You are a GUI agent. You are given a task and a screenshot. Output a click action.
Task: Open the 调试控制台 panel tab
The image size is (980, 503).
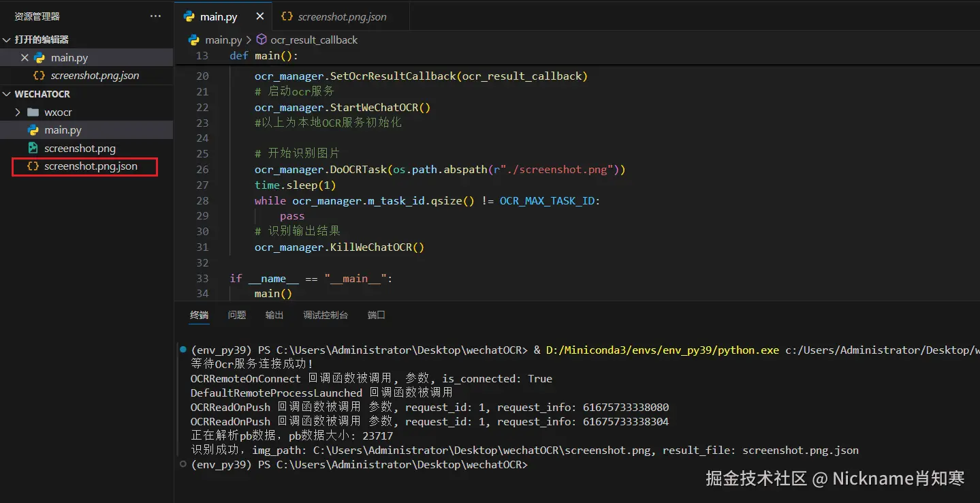(x=326, y=315)
